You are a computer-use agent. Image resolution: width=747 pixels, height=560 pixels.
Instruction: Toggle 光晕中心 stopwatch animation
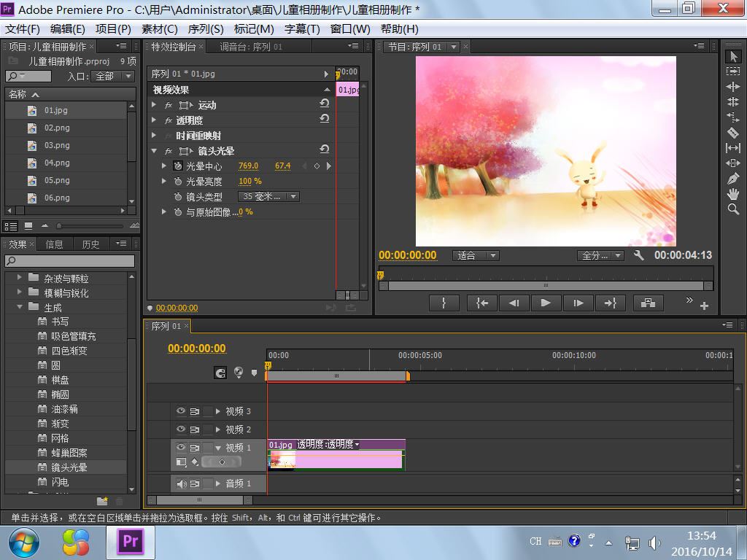click(178, 166)
